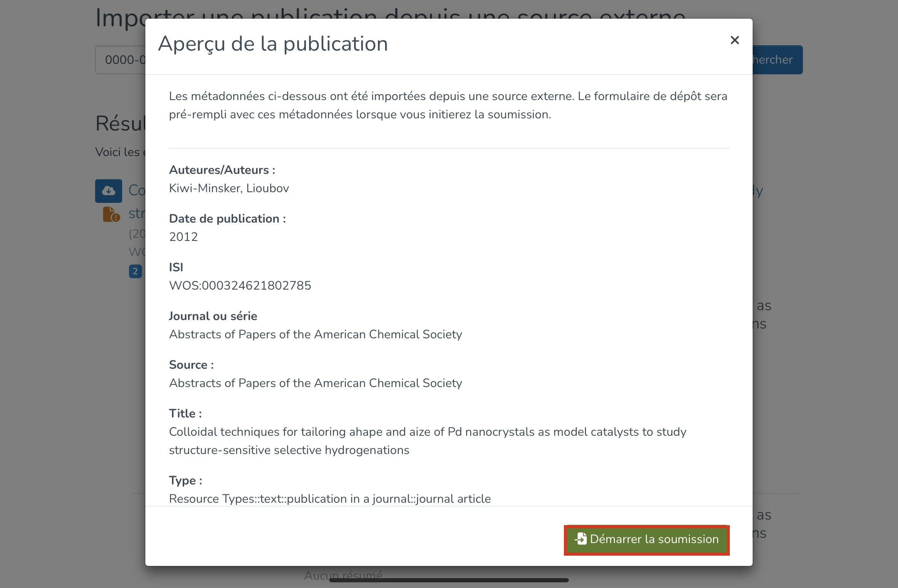Click the Aperçu de la publication heading
The height and width of the screenshot is (588, 898).
point(273,44)
